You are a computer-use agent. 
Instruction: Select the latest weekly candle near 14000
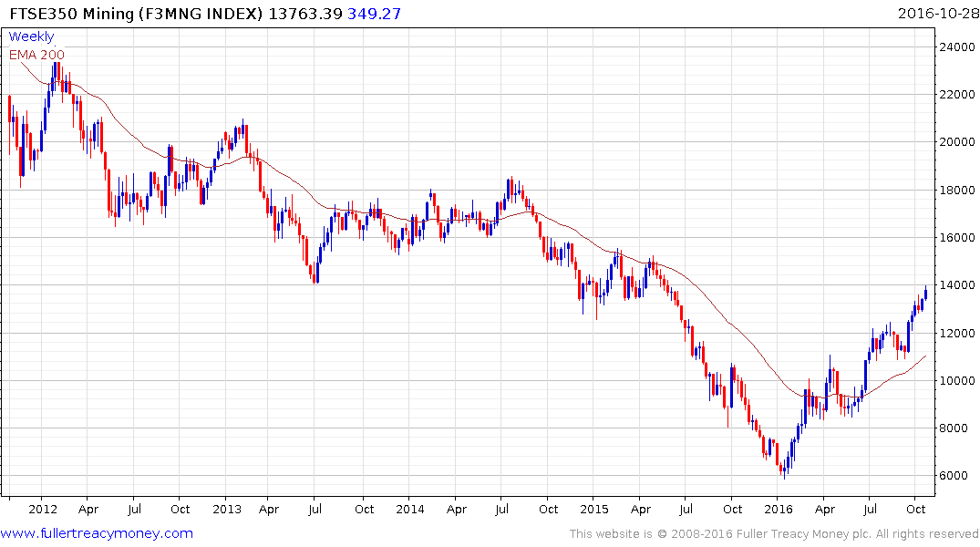coord(925,294)
